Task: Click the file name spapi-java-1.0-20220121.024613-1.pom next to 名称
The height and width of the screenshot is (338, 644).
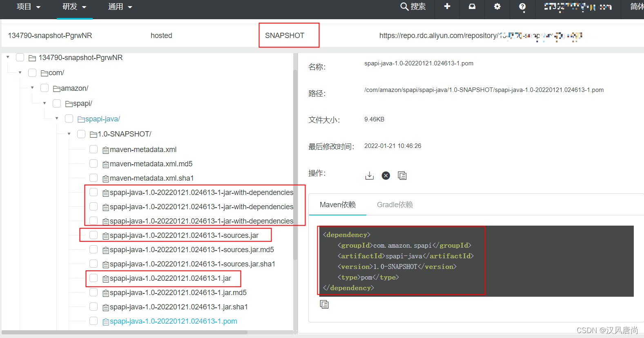Action: pyautogui.click(x=419, y=63)
